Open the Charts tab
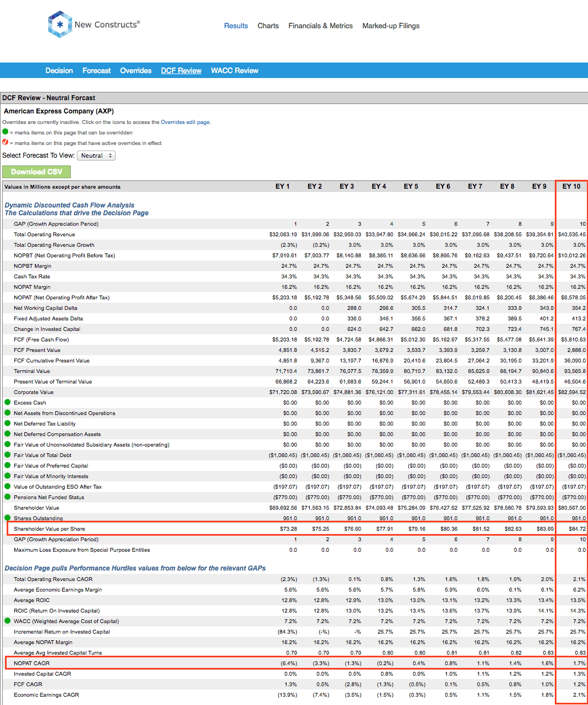The height and width of the screenshot is (705, 588). tap(268, 25)
